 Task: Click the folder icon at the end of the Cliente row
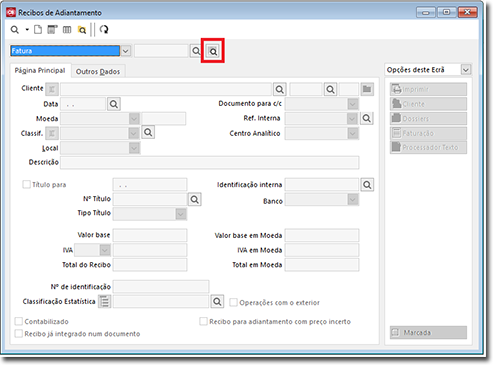point(367,89)
